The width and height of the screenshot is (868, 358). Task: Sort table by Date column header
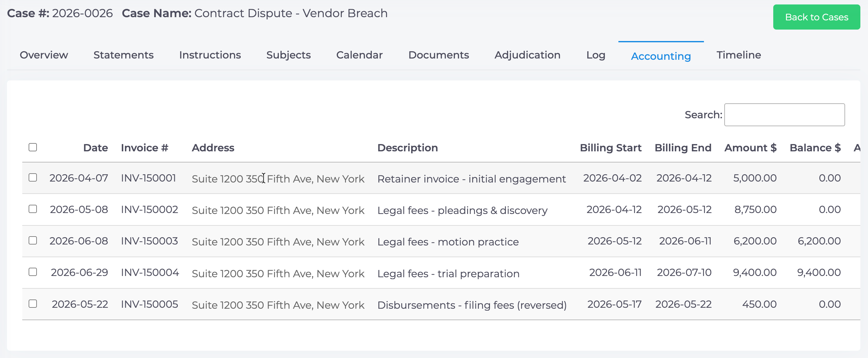click(x=96, y=148)
